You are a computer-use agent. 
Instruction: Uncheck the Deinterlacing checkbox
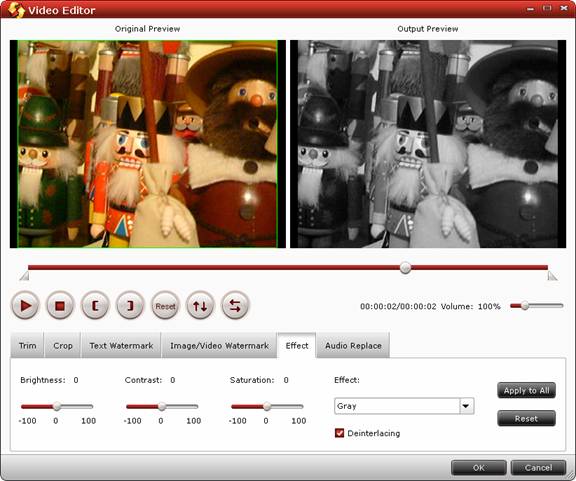pyautogui.click(x=339, y=433)
